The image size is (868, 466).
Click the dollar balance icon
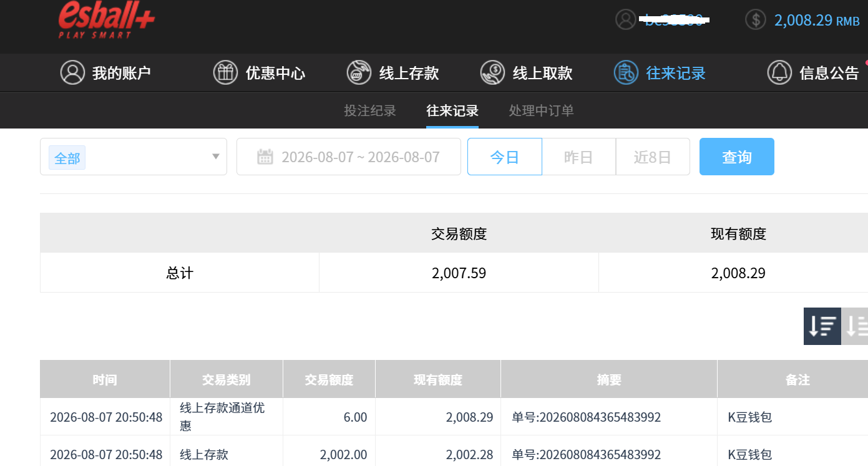[756, 19]
